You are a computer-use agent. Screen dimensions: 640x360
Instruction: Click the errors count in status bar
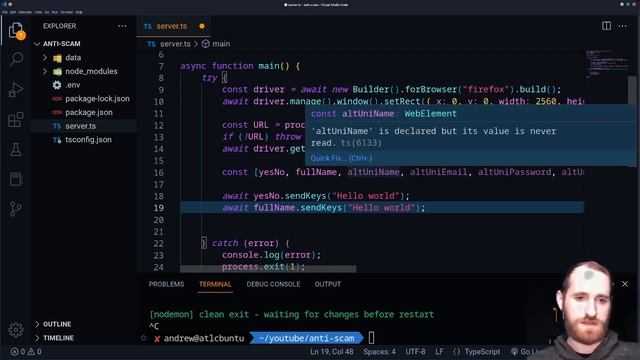[18, 351]
